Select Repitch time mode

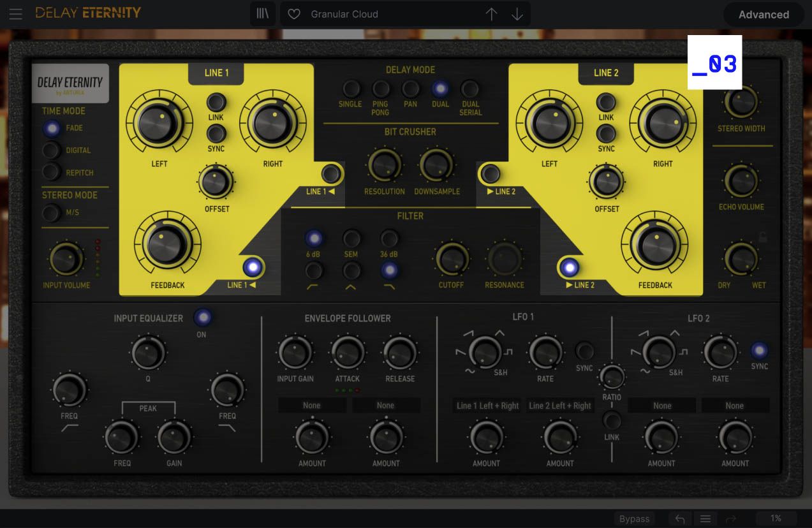[52, 172]
